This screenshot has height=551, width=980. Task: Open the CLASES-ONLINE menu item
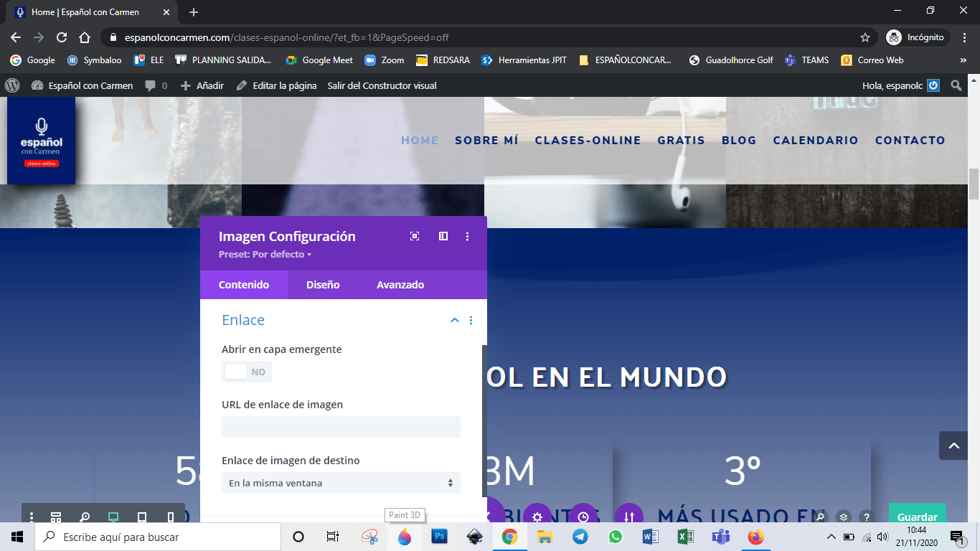click(588, 141)
